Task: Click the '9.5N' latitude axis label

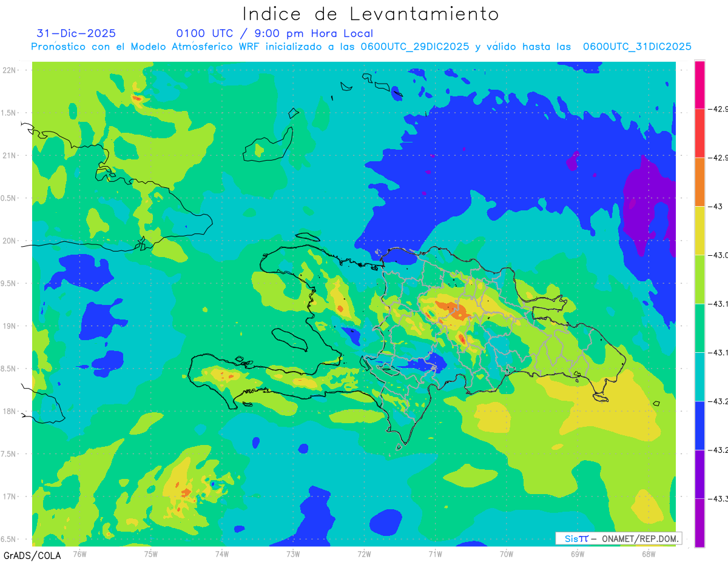Action: click(x=8, y=284)
